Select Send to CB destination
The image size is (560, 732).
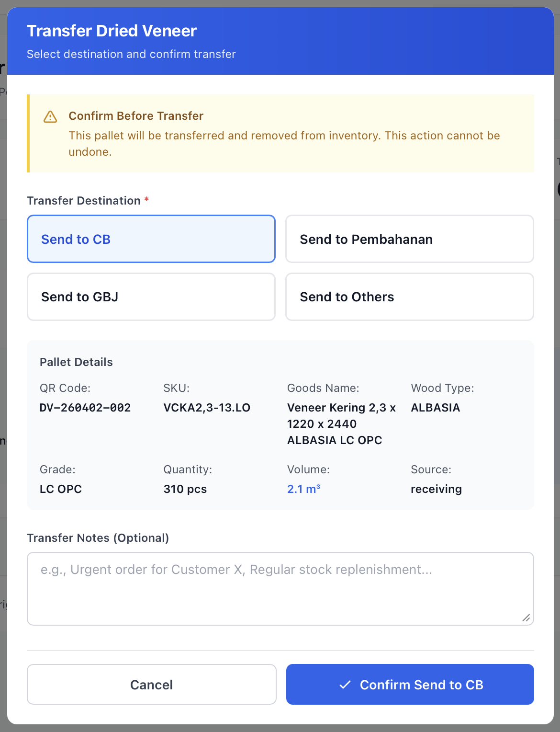(x=151, y=239)
